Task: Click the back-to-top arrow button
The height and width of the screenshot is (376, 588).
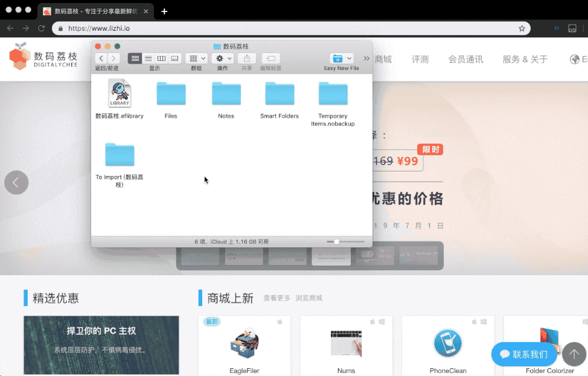Action: click(574, 354)
